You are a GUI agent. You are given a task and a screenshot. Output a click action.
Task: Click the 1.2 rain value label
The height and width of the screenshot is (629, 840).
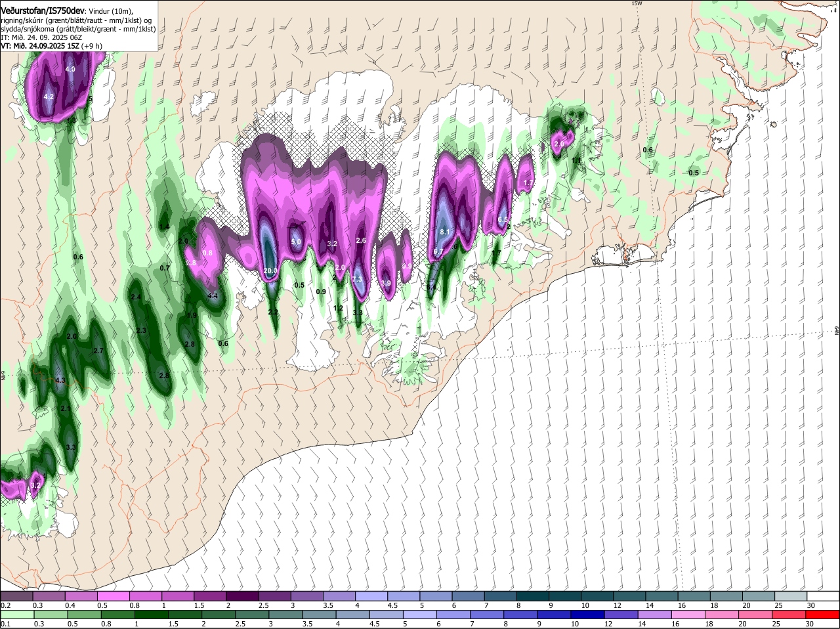pos(339,308)
